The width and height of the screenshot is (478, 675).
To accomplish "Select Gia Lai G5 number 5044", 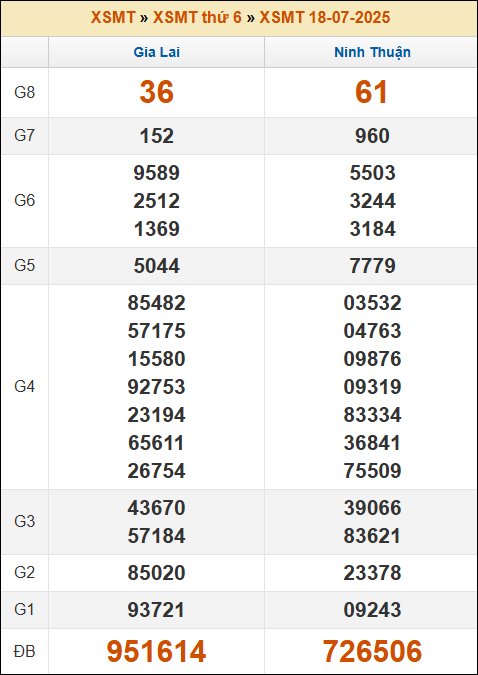I will tap(156, 266).
